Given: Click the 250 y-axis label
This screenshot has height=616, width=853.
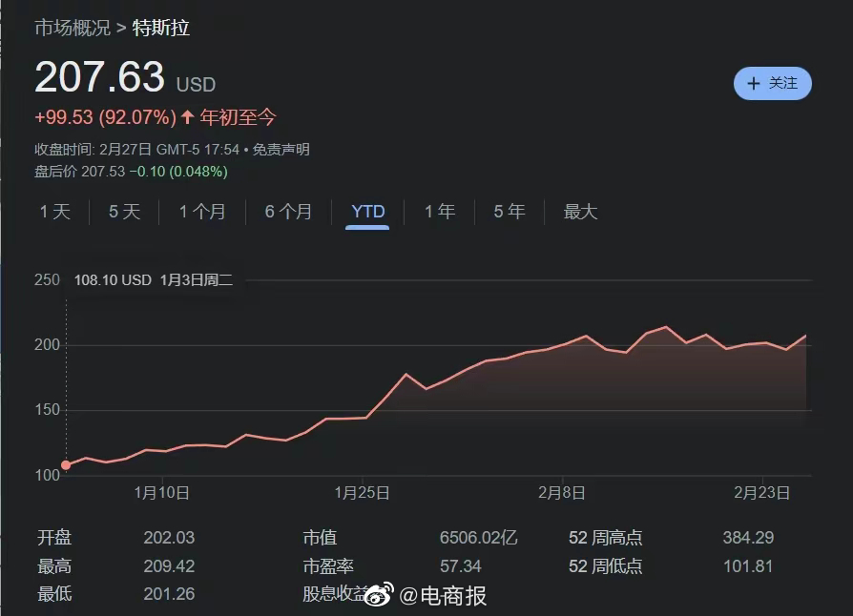Looking at the screenshot, I should pyautogui.click(x=47, y=280).
